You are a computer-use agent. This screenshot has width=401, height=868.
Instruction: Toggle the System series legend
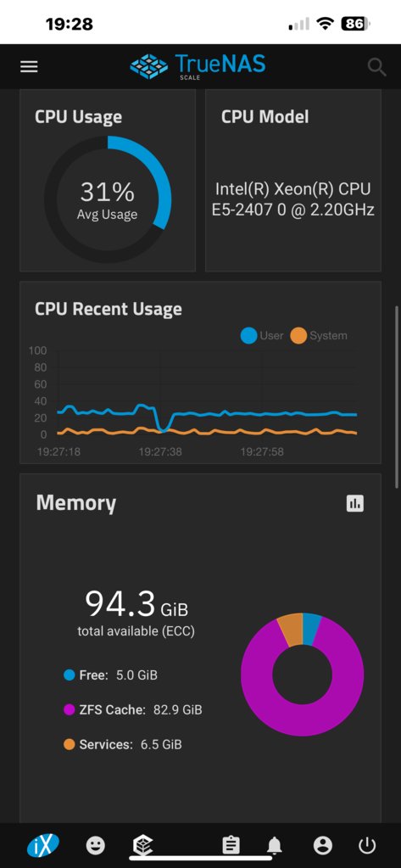point(319,335)
